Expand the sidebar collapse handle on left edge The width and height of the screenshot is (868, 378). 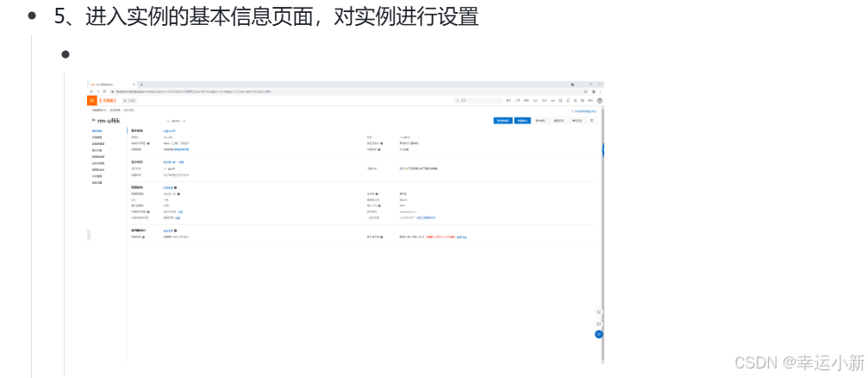pyautogui.click(x=89, y=236)
